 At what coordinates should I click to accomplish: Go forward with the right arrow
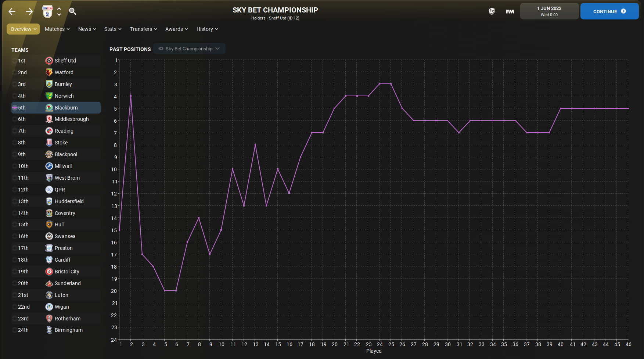pyautogui.click(x=29, y=11)
